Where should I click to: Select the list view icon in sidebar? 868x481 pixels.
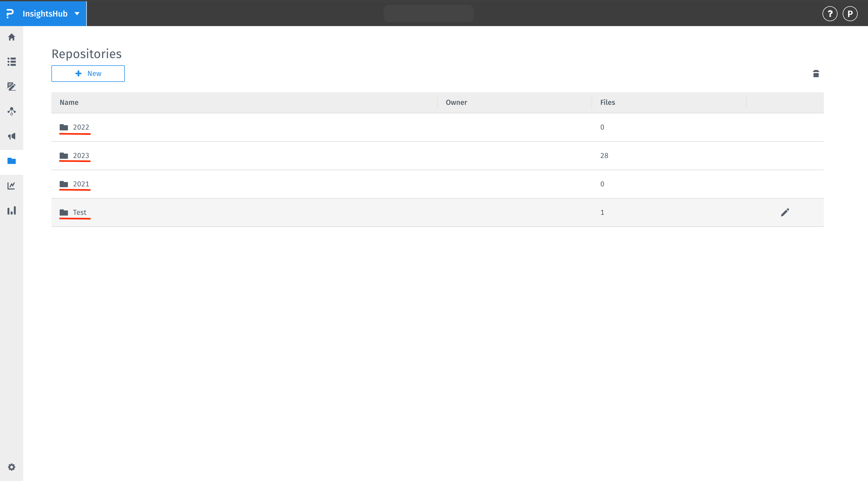[x=11, y=62]
